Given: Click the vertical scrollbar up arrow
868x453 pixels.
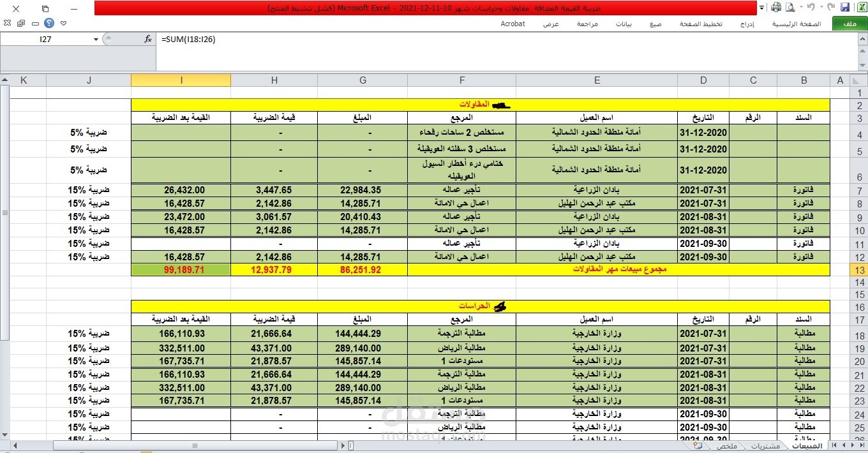Looking at the screenshot, I should coord(4,80).
